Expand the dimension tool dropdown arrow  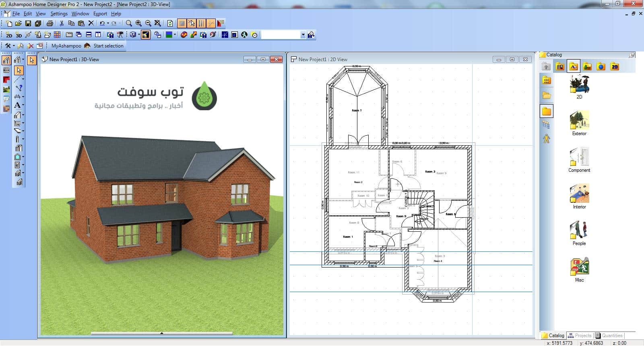pos(23,97)
